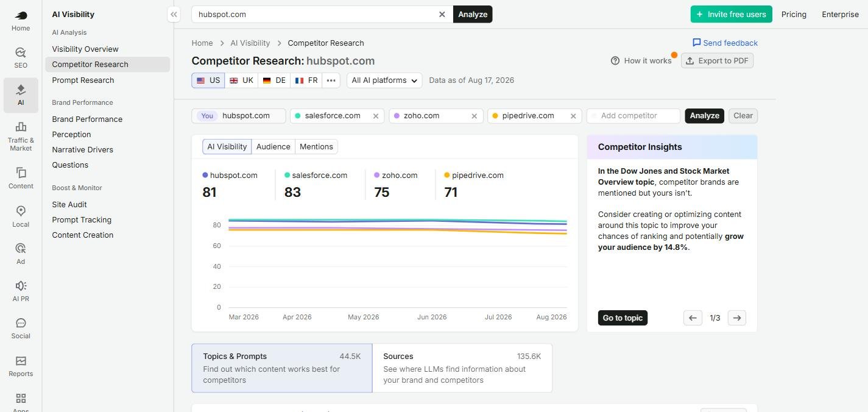Open Brand Performance in sidebar
The image size is (868, 412).
click(x=87, y=119)
